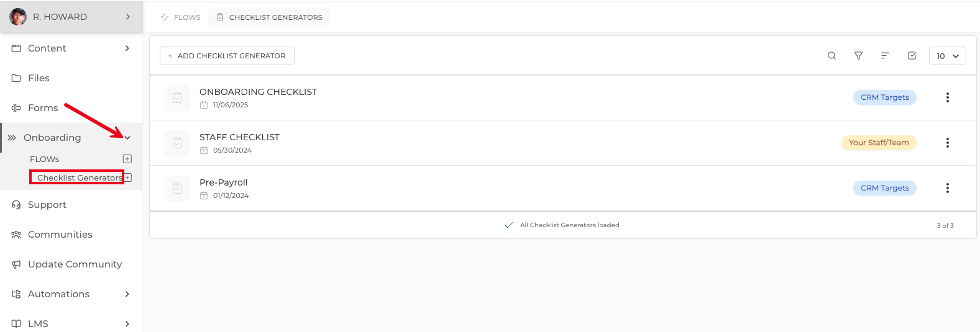Image resolution: width=980 pixels, height=332 pixels.
Task: Select the Checklist Generators tab
Action: coord(269,17)
